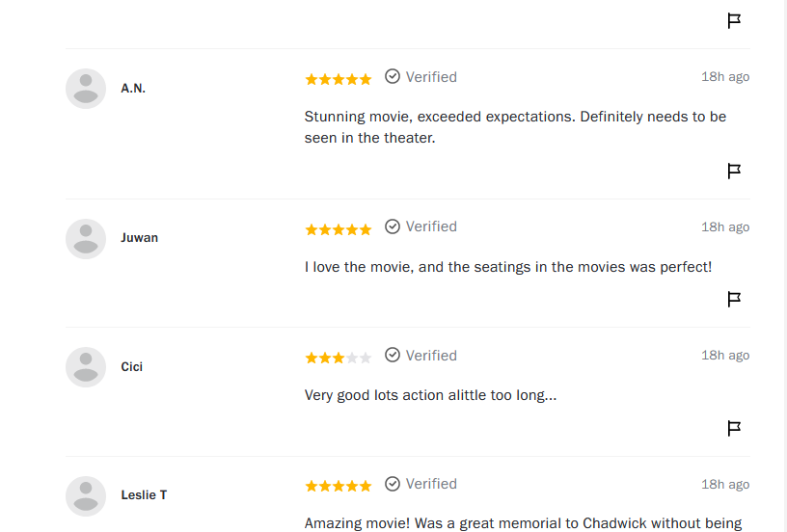787x532 pixels.
Task: Click the Verified checkmark on A.N.'s review
Action: coord(393,77)
